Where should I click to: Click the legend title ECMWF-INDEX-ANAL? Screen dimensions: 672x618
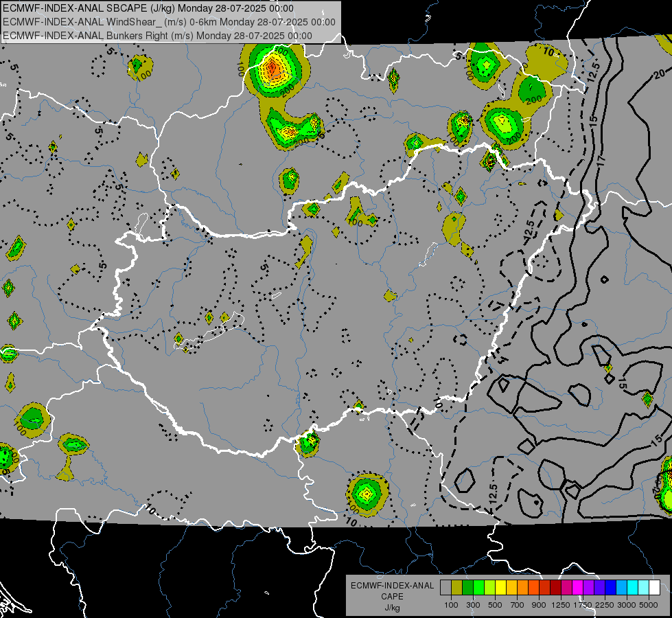(x=392, y=586)
